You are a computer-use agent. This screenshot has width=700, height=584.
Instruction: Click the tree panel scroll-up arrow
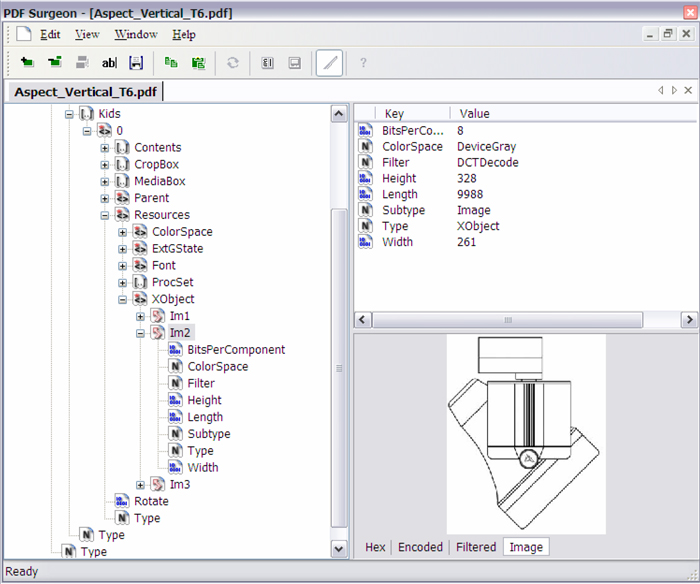[x=339, y=114]
